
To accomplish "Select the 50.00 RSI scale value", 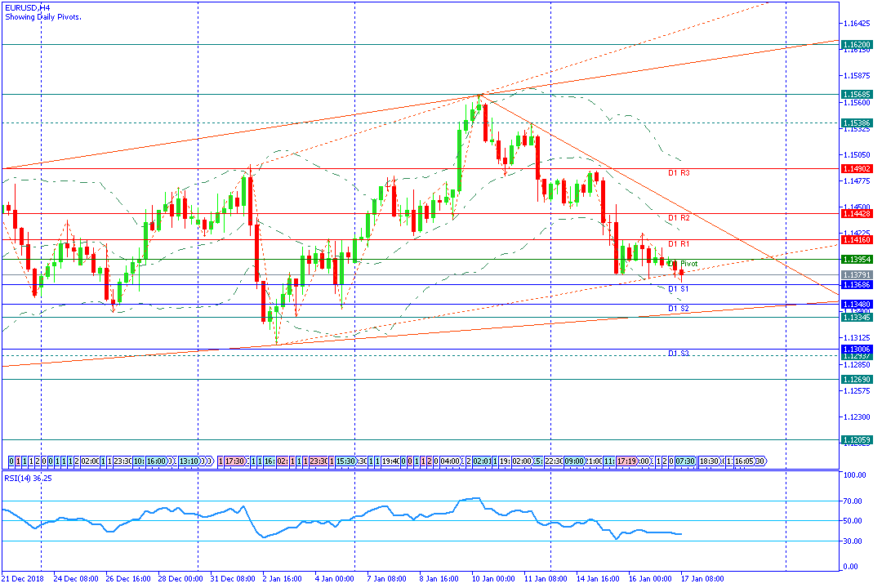I will click(x=853, y=521).
